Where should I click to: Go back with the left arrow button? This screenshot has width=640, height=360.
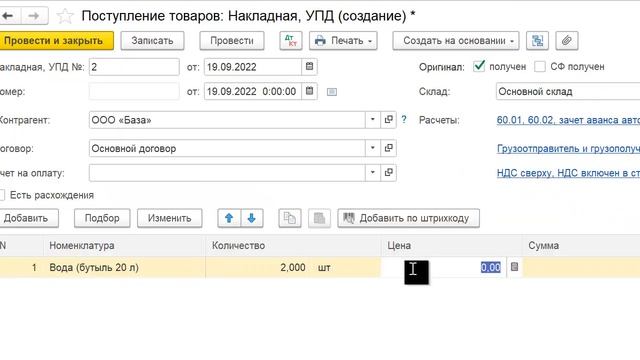tap(8, 16)
